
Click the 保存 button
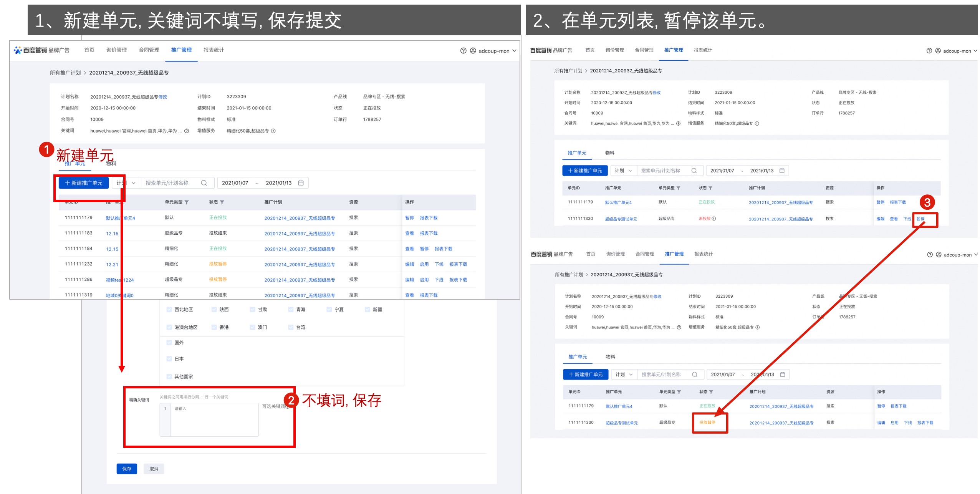point(127,469)
